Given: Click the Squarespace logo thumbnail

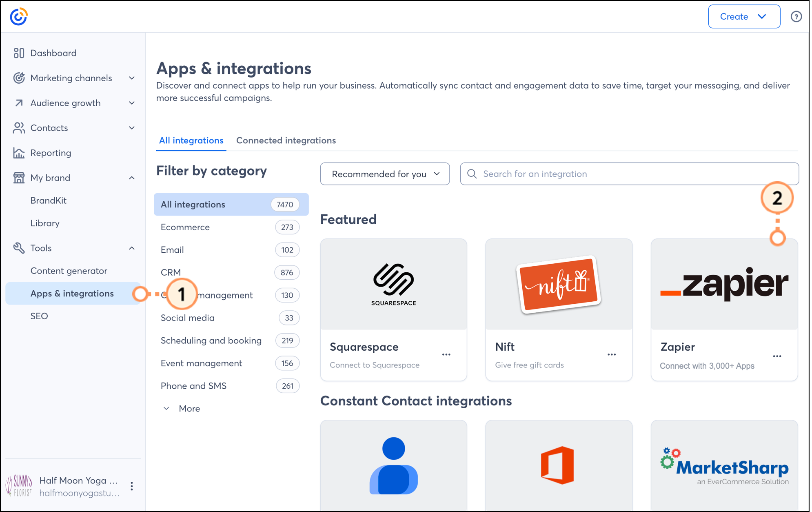Looking at the screenshot, I should click(393, 285).
